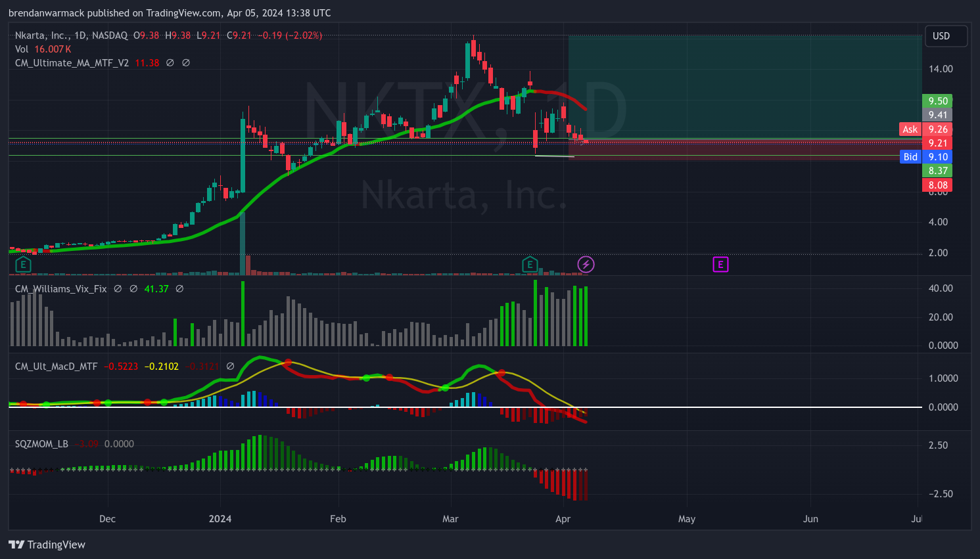Viewport: 980px width, 559px height.
Task: Click the 41.37 Williams Vix Fix value
Action: (x=156, y=289)
